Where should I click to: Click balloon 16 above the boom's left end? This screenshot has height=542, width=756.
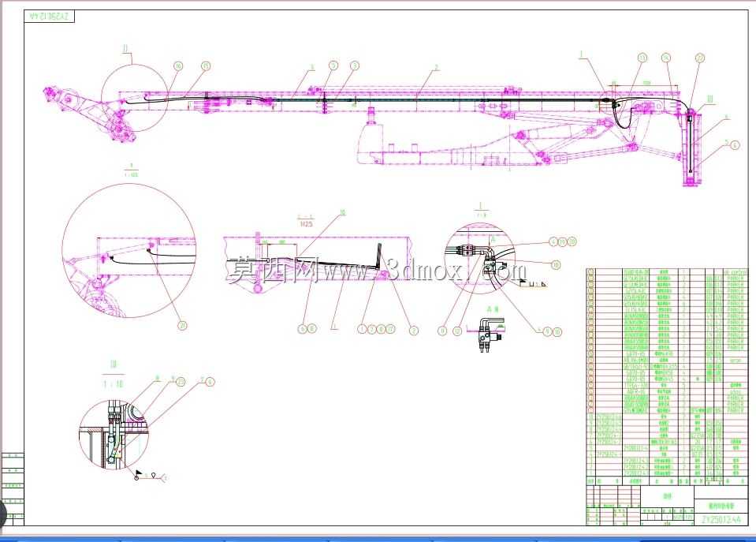[x=178, y=66]
